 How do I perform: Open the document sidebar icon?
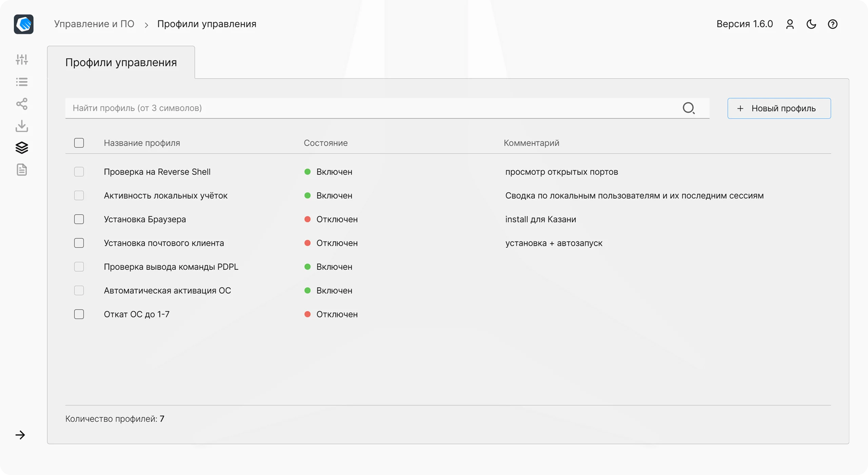[22, 170]
